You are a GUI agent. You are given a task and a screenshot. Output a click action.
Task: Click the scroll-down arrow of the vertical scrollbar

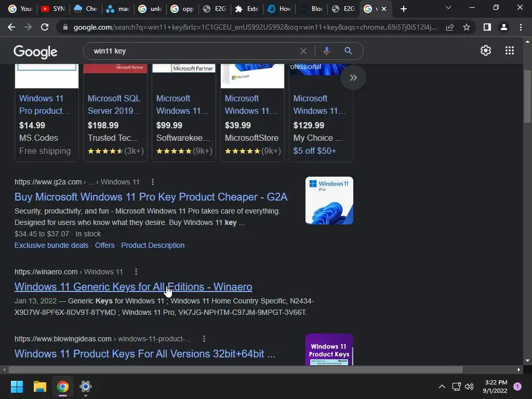click(x=527, y=361)
